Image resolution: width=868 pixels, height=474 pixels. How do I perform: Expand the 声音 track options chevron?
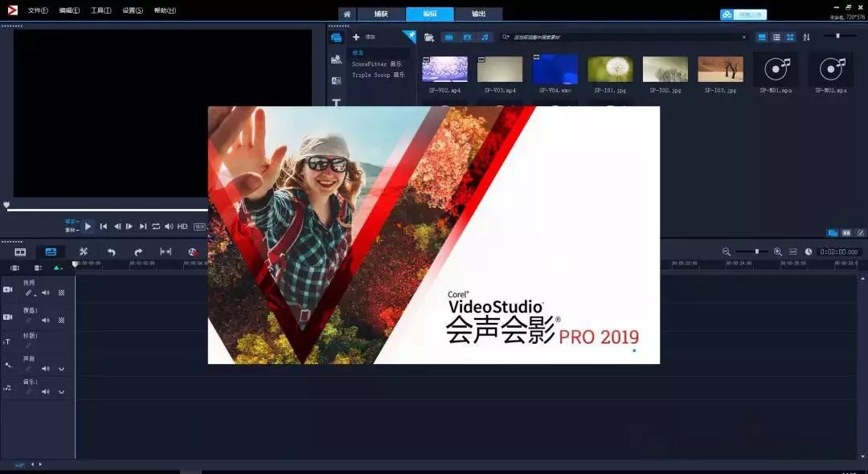pyautogui.click(x=60, y=367)
